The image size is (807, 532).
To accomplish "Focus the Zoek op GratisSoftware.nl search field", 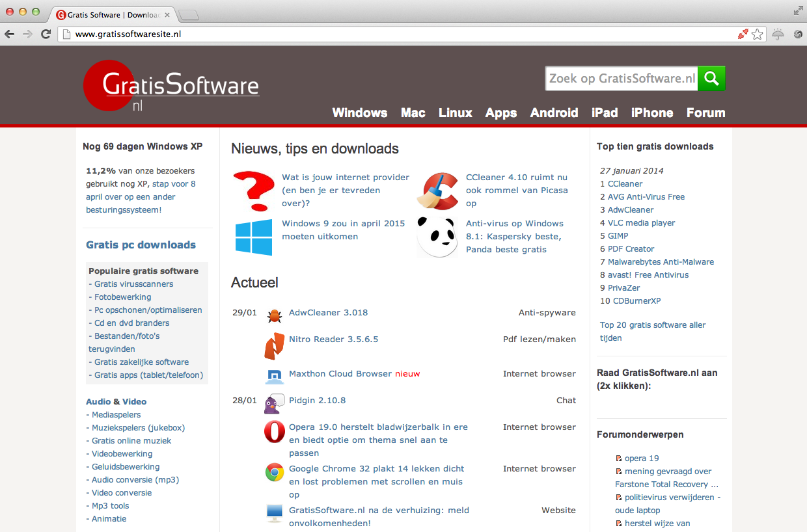I will pos(622,79).
